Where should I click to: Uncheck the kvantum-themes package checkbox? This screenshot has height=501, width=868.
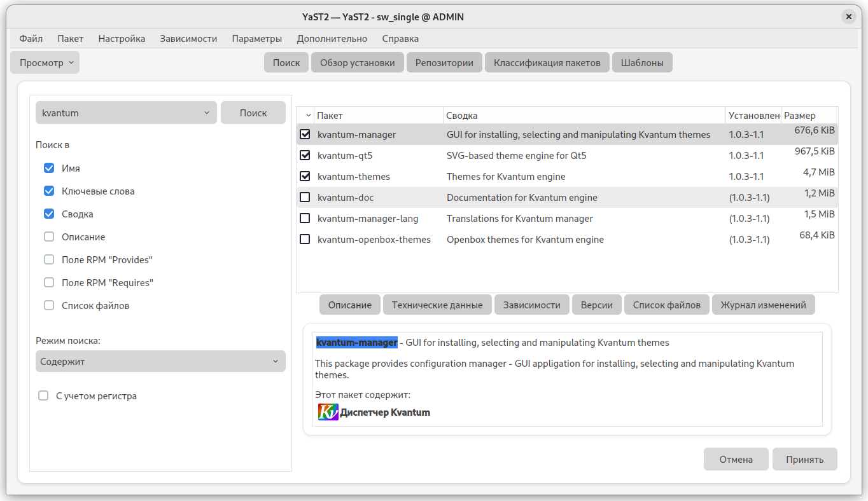pyautogui.click(x=305, y=176)
